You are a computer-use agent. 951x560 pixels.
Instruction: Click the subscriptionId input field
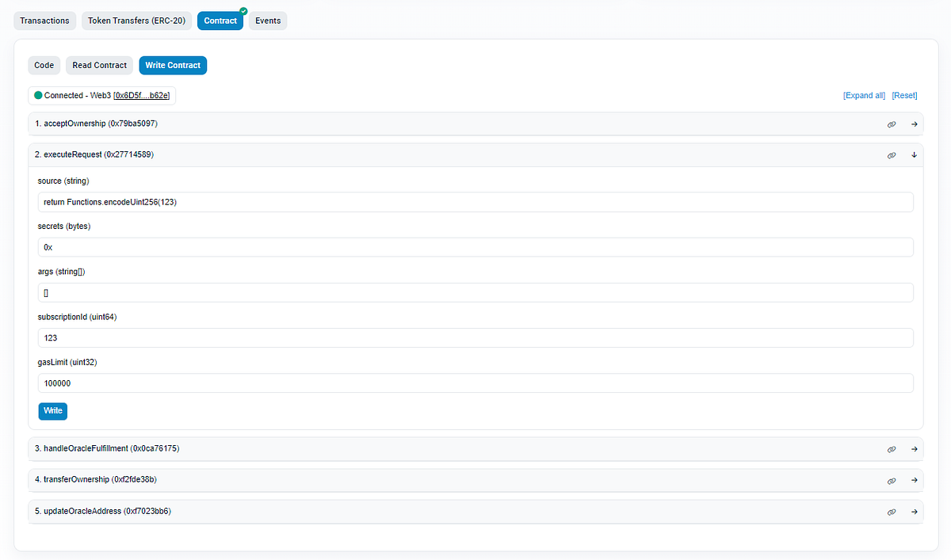pyautogui.click(x=475, y=337)
